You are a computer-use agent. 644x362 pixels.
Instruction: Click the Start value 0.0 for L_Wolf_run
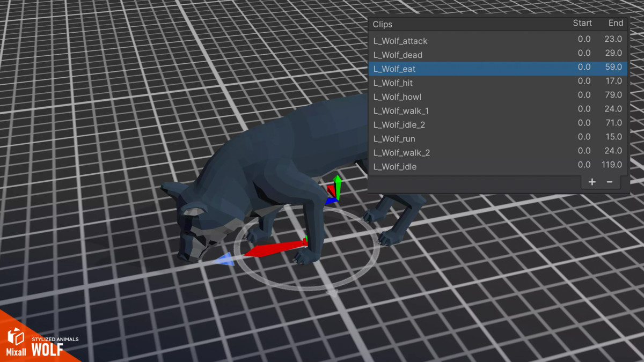pos(584,137)
